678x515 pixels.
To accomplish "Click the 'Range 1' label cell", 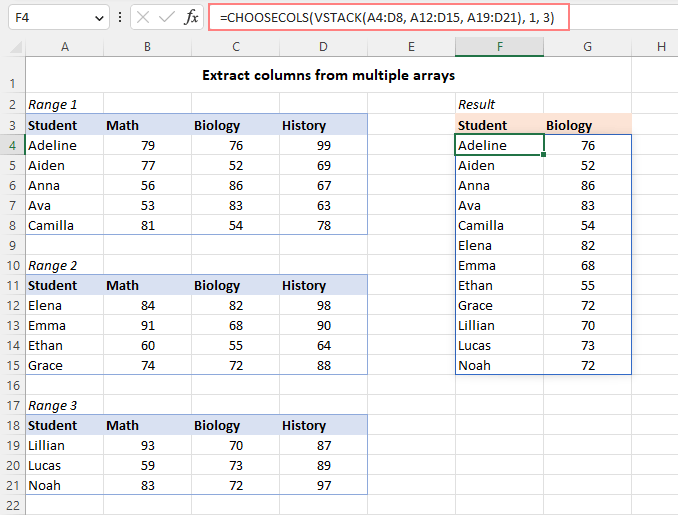I will [x=64, y=104].
